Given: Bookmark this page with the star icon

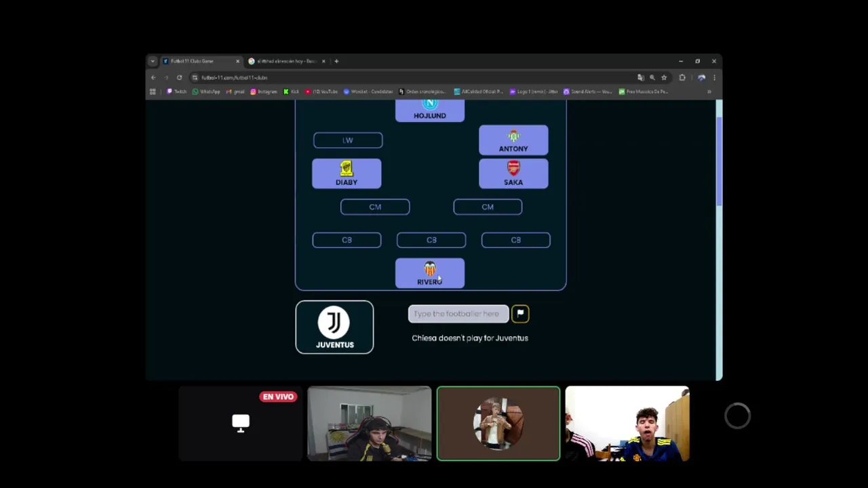Looking at the screenshot, I should (664, 77).
